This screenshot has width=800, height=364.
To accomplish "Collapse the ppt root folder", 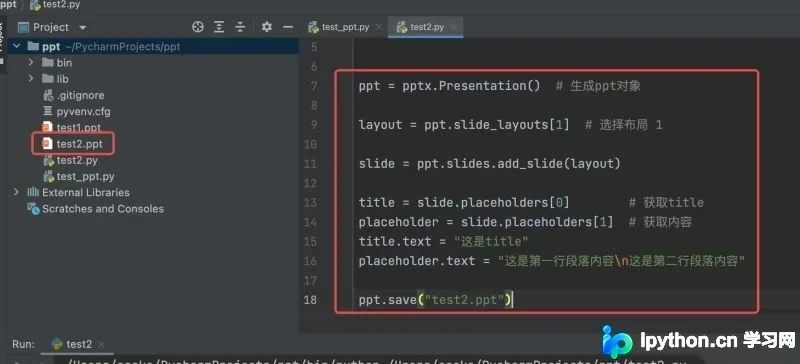I will coord(16,46).
